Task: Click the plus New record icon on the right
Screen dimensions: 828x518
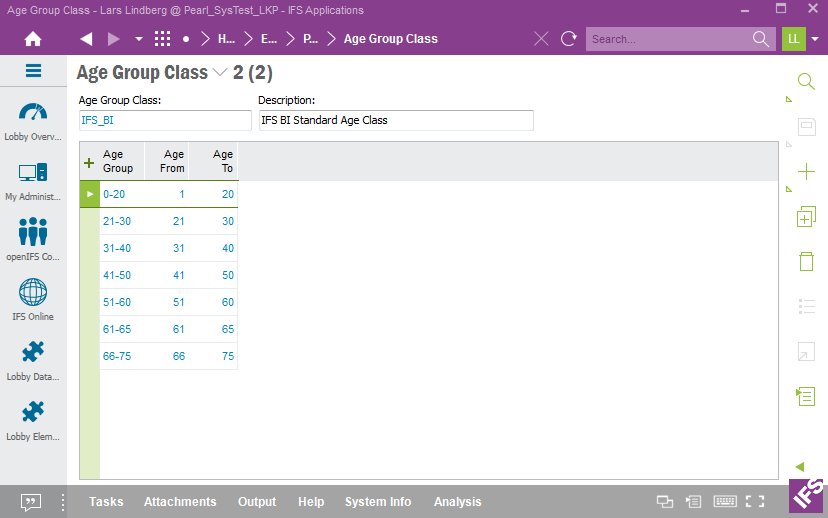Action: click(x=805, y=171)
